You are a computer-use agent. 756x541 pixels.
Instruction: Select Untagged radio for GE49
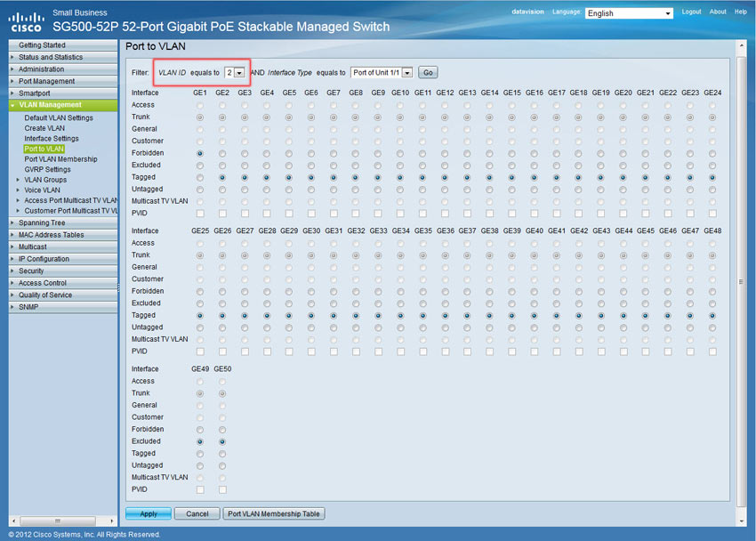[200, 466]
